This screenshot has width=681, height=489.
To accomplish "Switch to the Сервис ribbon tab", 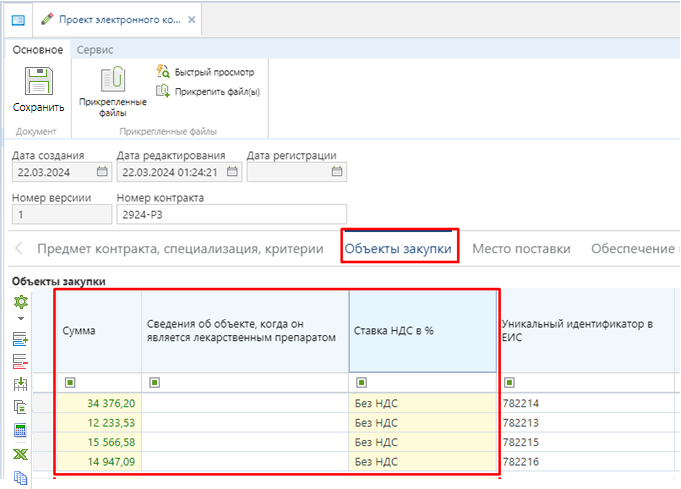I will pos(95,50).
